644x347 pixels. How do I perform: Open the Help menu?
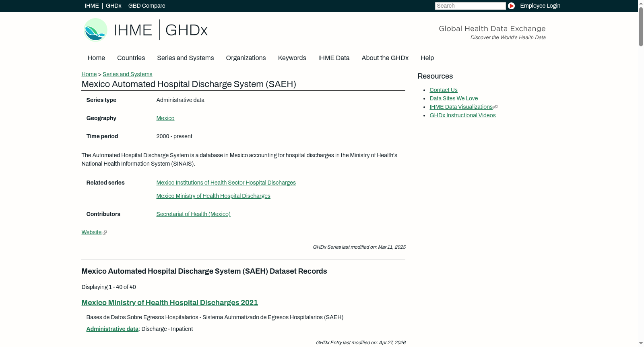427,58
